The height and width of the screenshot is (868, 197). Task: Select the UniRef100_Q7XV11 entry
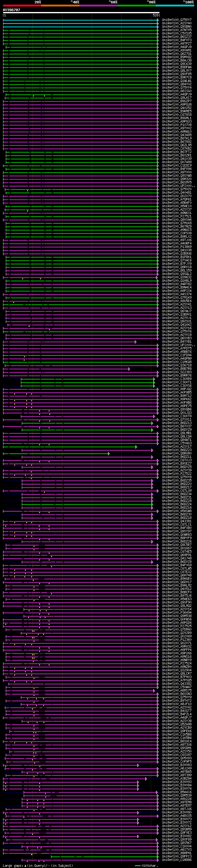pos(177,419)
